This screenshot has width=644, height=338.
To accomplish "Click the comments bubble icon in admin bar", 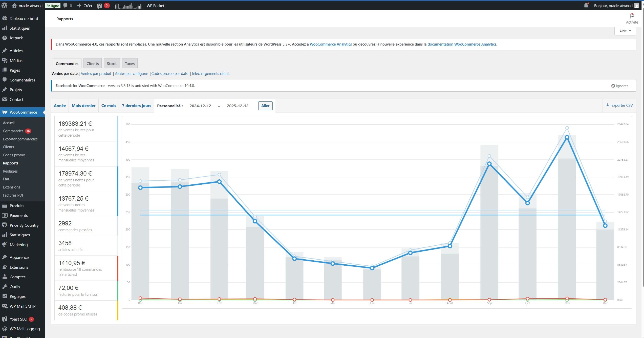I will click(x=65, y=6).
